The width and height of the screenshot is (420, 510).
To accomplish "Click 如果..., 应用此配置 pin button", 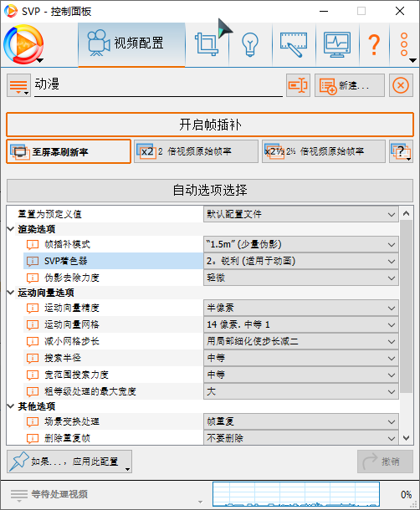I will click(x=69, y=462).
